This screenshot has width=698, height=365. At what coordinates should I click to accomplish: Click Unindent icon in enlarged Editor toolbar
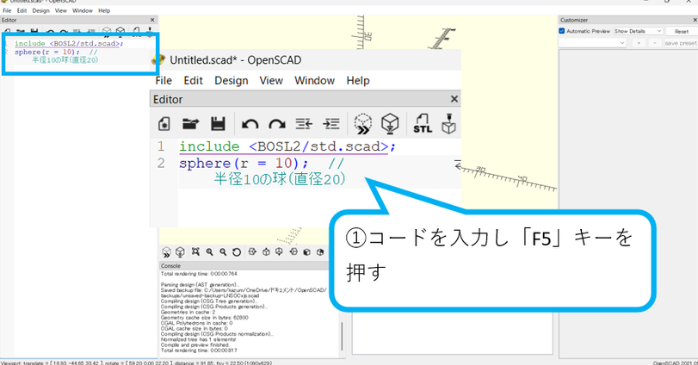click(304, 123)
